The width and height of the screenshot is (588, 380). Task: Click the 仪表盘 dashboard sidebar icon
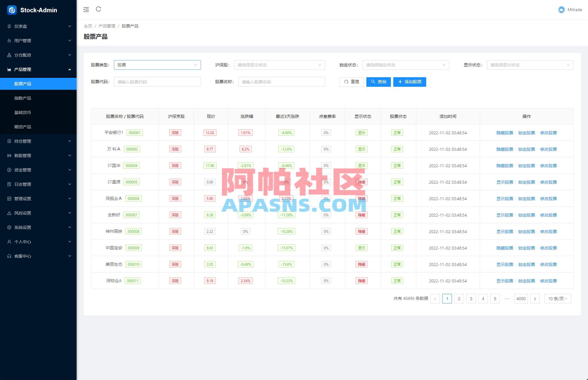(9, 26)
